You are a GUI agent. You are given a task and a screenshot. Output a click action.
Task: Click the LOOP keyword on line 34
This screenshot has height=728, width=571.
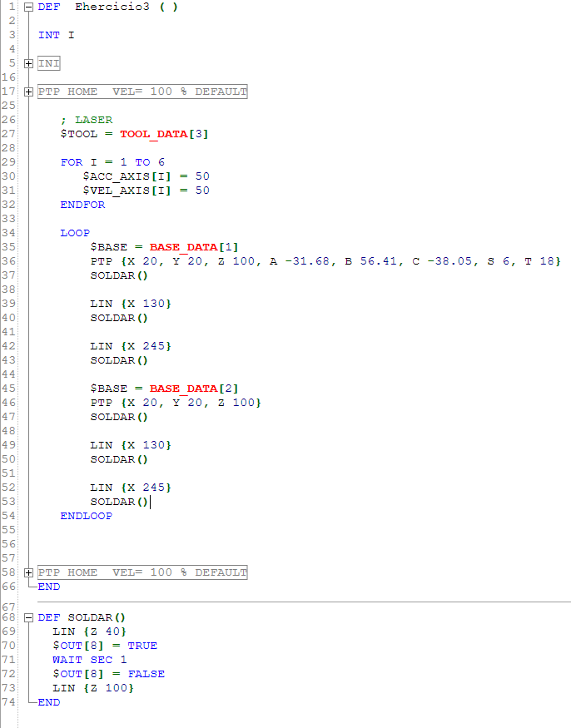[75, 233]
